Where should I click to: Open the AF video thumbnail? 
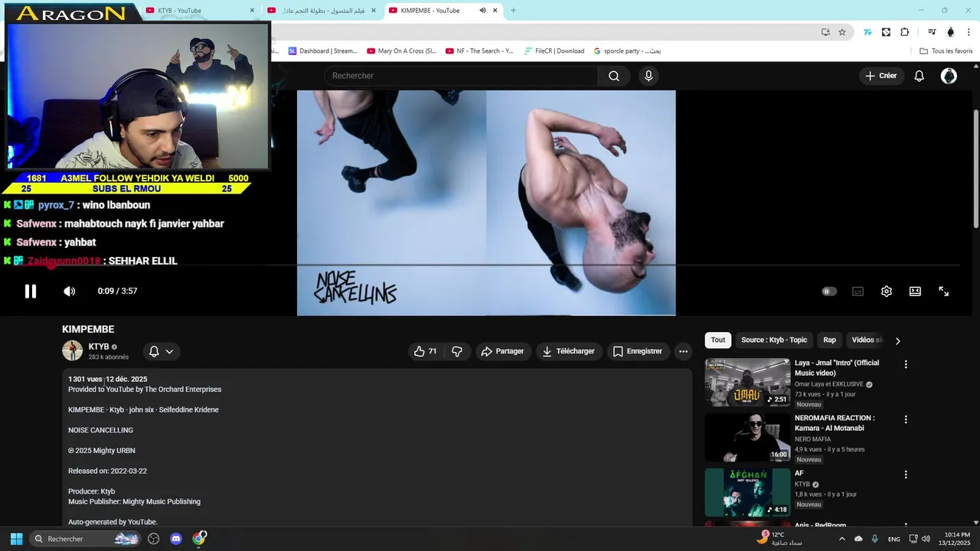tap(747, 492)
